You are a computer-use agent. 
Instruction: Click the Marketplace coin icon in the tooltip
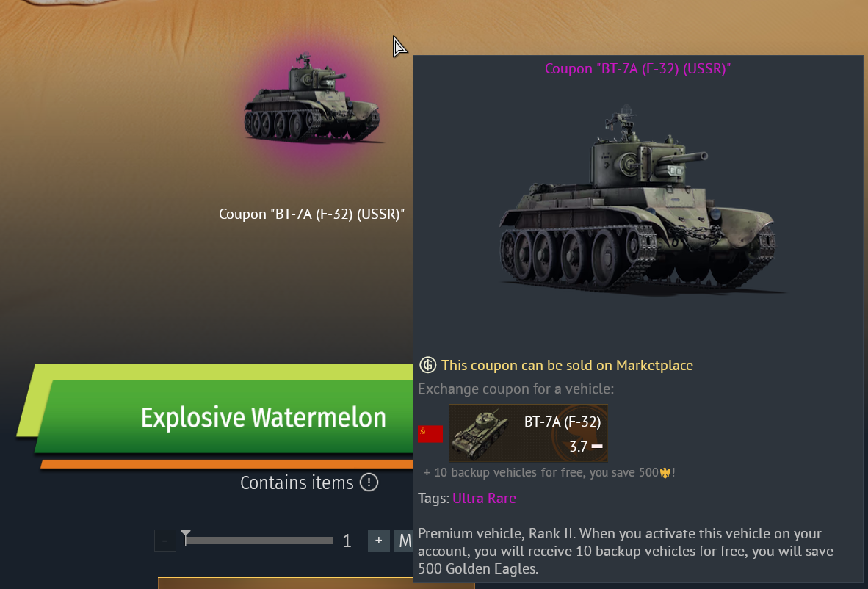(x=427, y=365)
